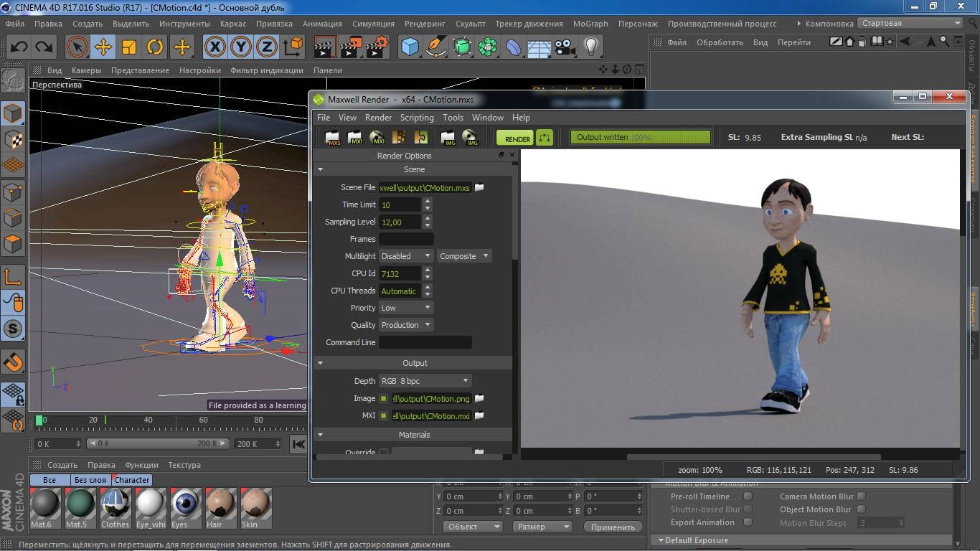Screen dimensions: 980x551
Task: Open the Tools menu in Maxwell Render
Action: pyautogui.click(x=453, y=118)
